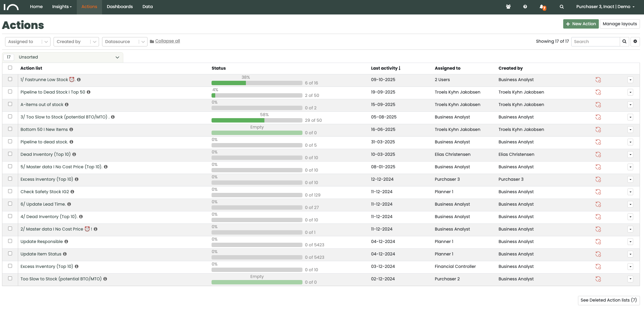Toggle the select-all checkbox in header

click(x=10, y=68)
